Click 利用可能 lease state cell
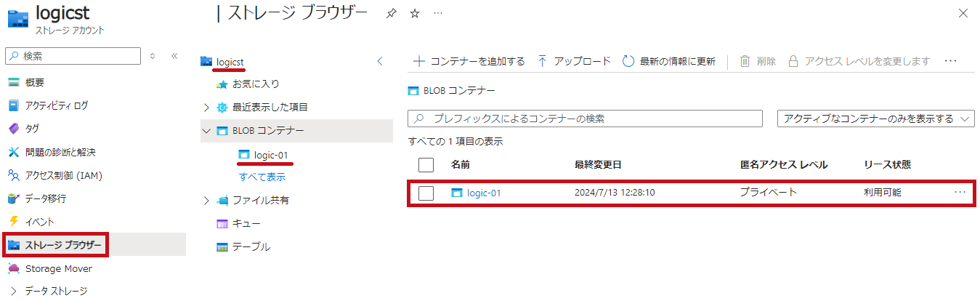Viewport: 980px width, 301px height. coord(883,193)
